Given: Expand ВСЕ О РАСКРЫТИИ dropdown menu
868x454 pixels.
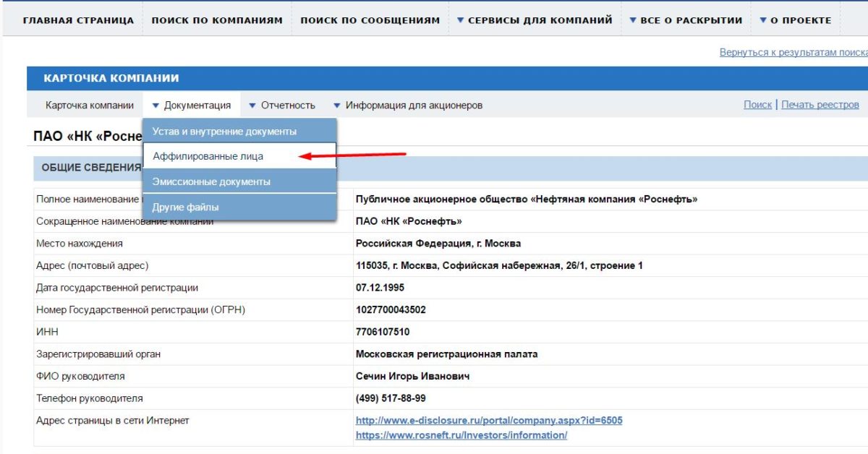Looking at the screenshot, I should point(686,20).
